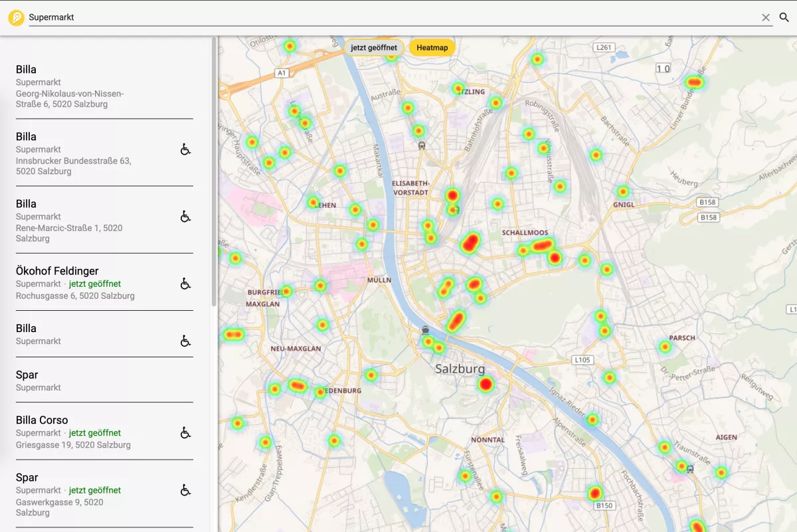Clear the search field with X icon
This screenshot has height=532, width=797.
coord(766,18)
